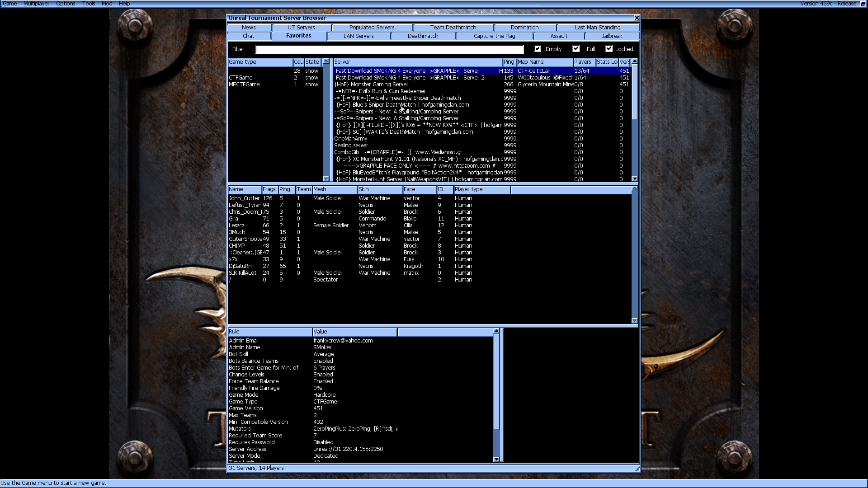Select the CTFGame game type row
Screen dimensions: 868x488
point(275,78)
